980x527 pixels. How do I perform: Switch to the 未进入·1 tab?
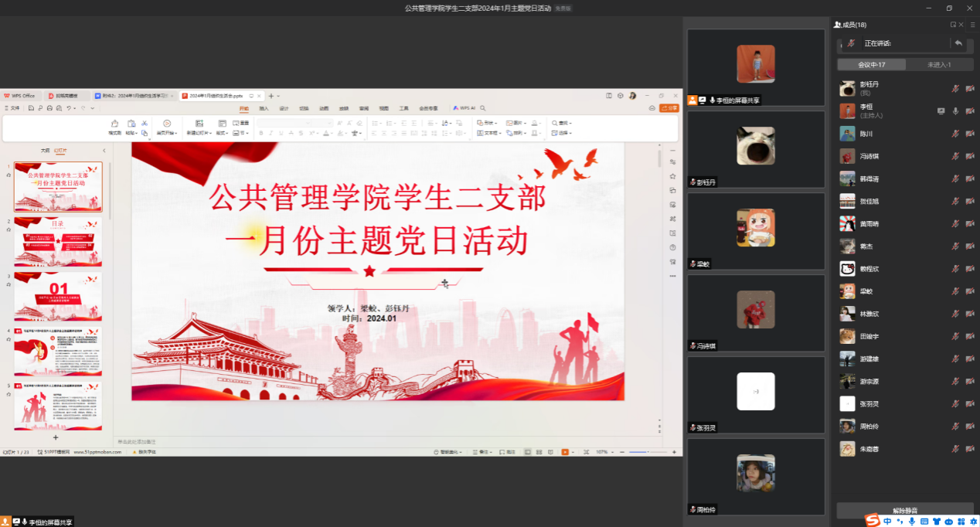tap(938, 65)
